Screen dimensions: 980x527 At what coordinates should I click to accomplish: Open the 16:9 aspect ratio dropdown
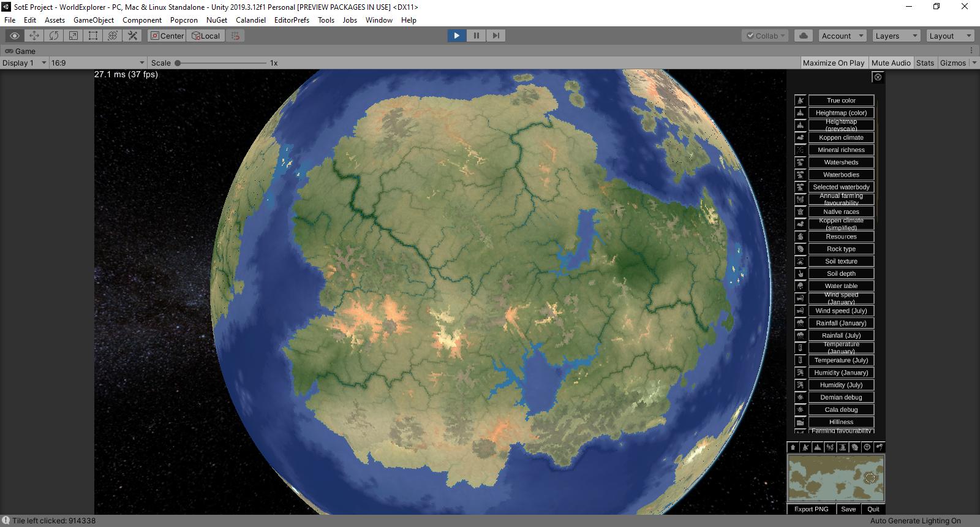98,63
